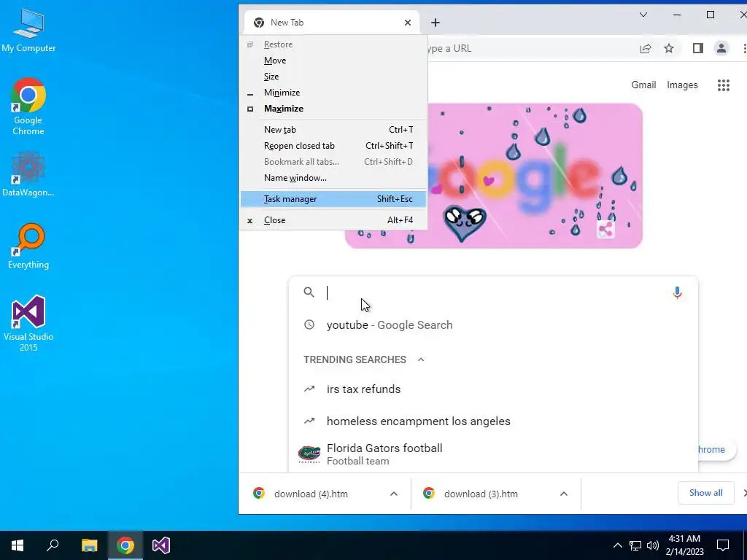Select youtube search history suggestion
Image resolution: width=747 pixels, height=560 pixels.
(493, 325)
